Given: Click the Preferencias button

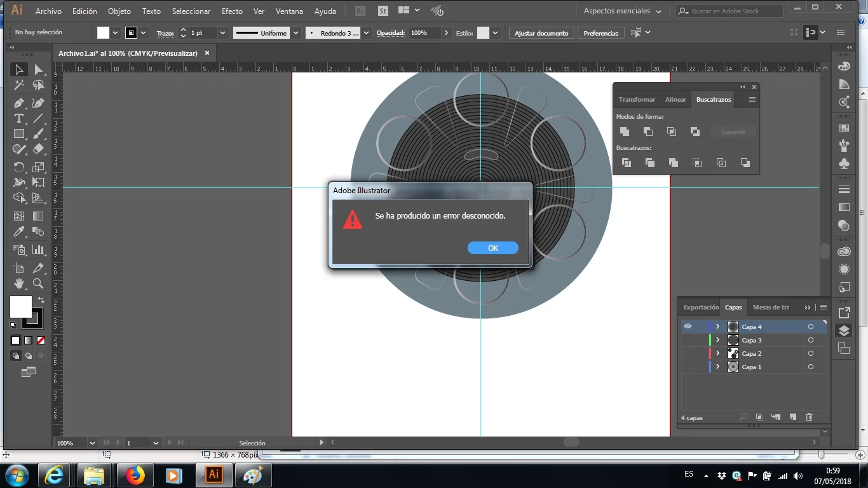Looking at the screenshot, I should click(x=600, y=33).
